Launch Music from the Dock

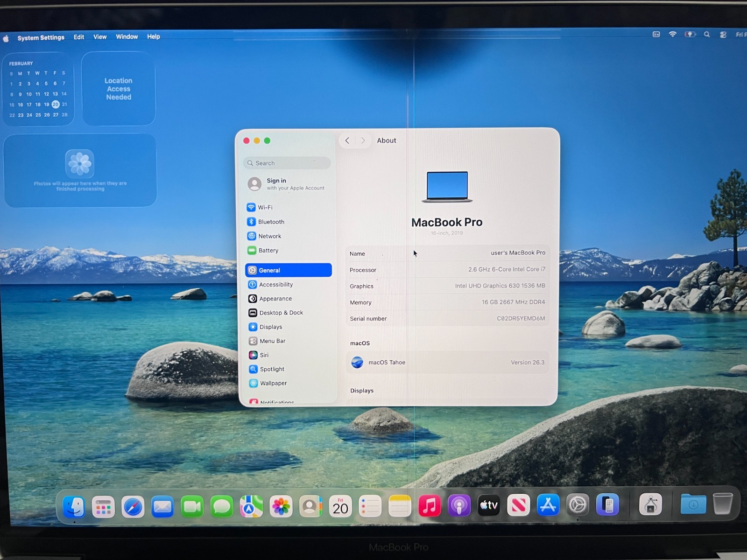point(430,505)
